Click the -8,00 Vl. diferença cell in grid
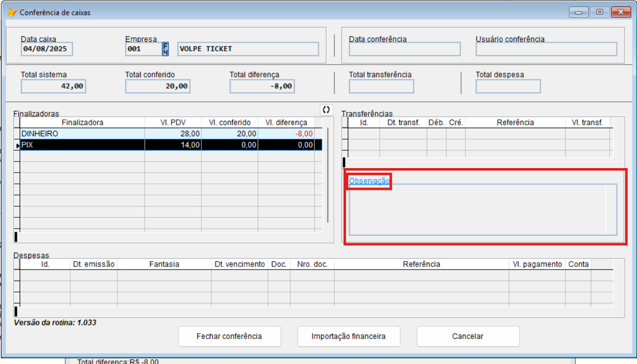The image size is (637, 364). (286, 134)
